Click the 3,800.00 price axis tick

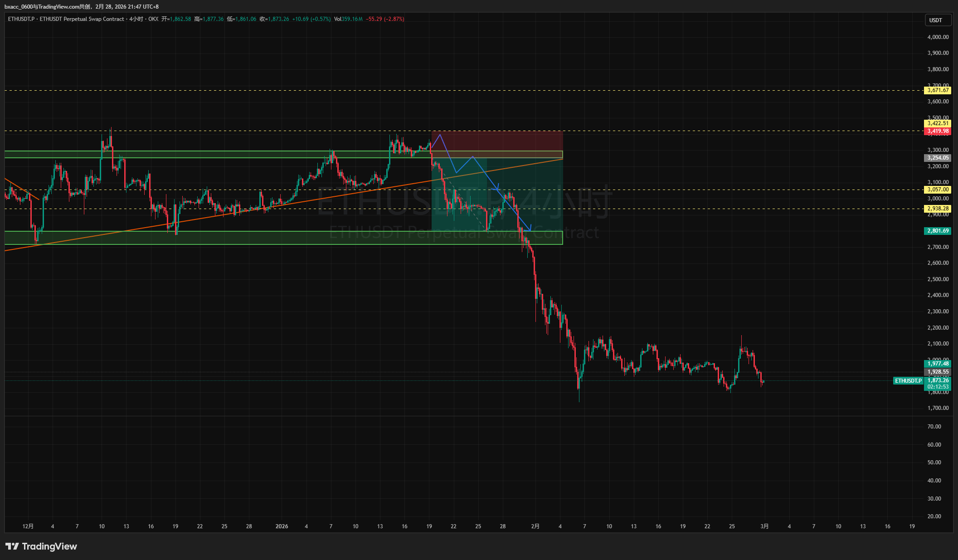click(x=938, y=69)
